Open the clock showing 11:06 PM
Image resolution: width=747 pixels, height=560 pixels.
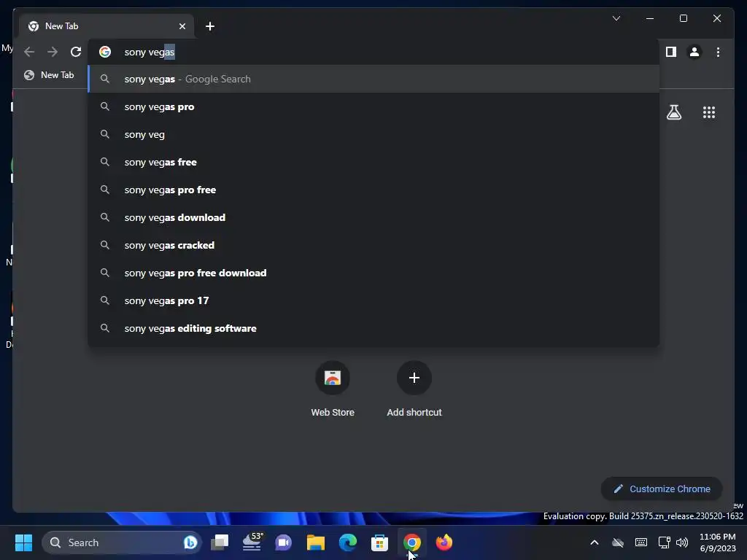pos(718,542)
